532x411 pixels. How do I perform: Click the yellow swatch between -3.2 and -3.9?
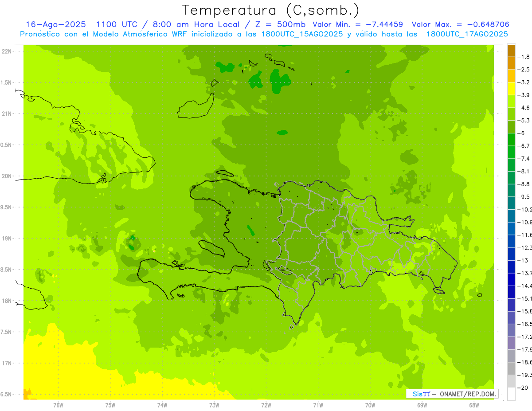click(x=511, y=89)
